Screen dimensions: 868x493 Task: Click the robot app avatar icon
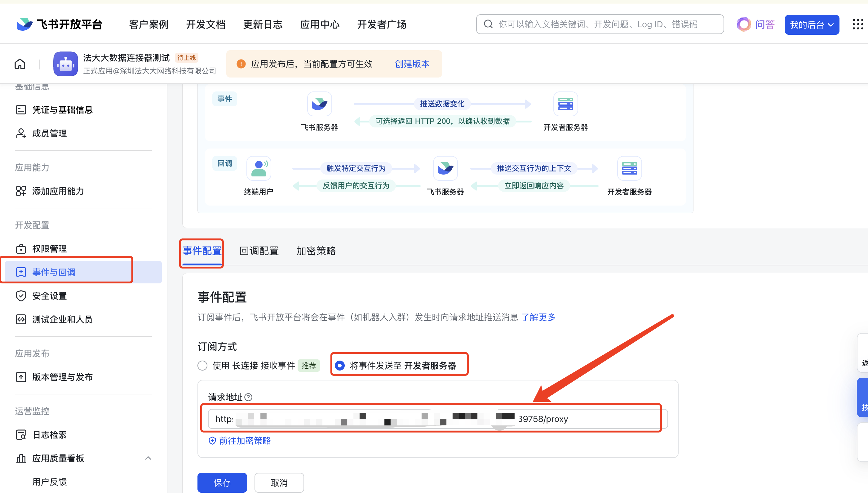tap(66, 64)
